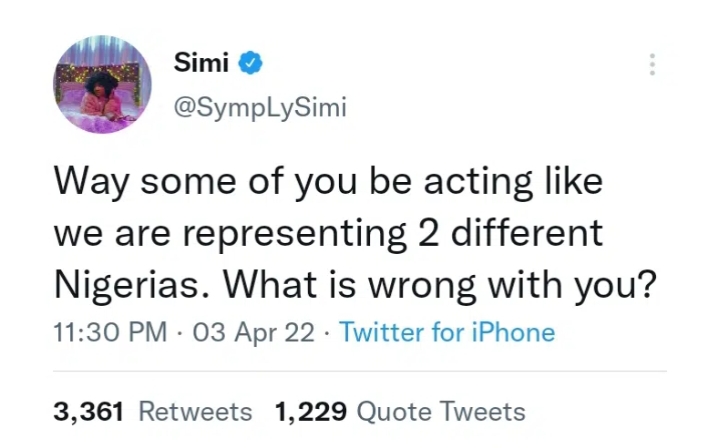Viewport: 720px width, 448px height.
Task: Click the Quote Tweets label text
Action: point(441,412)
